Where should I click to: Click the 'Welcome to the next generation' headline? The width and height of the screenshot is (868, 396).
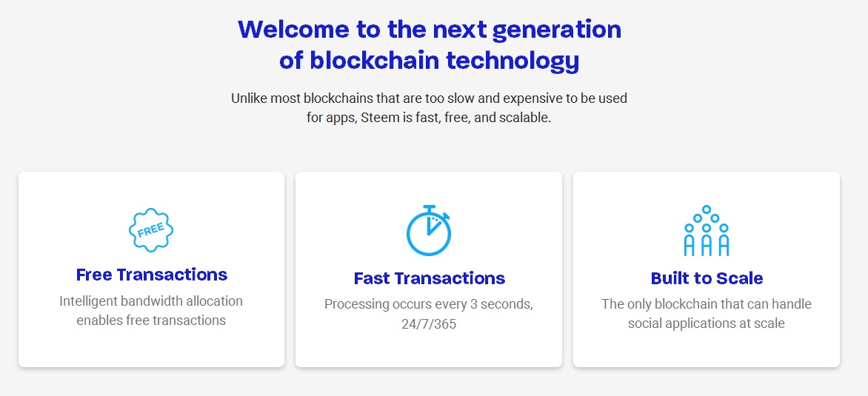430,30
